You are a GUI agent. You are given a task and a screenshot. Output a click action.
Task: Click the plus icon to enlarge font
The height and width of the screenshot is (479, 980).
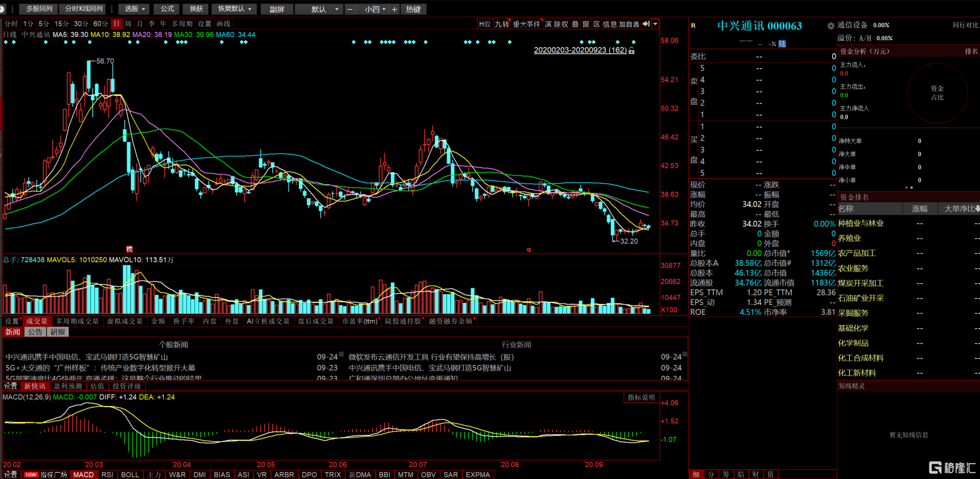[394, 9]
